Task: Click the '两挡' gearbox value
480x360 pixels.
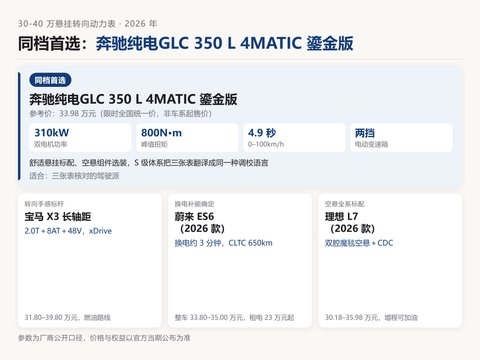Action: coord(365,133)
